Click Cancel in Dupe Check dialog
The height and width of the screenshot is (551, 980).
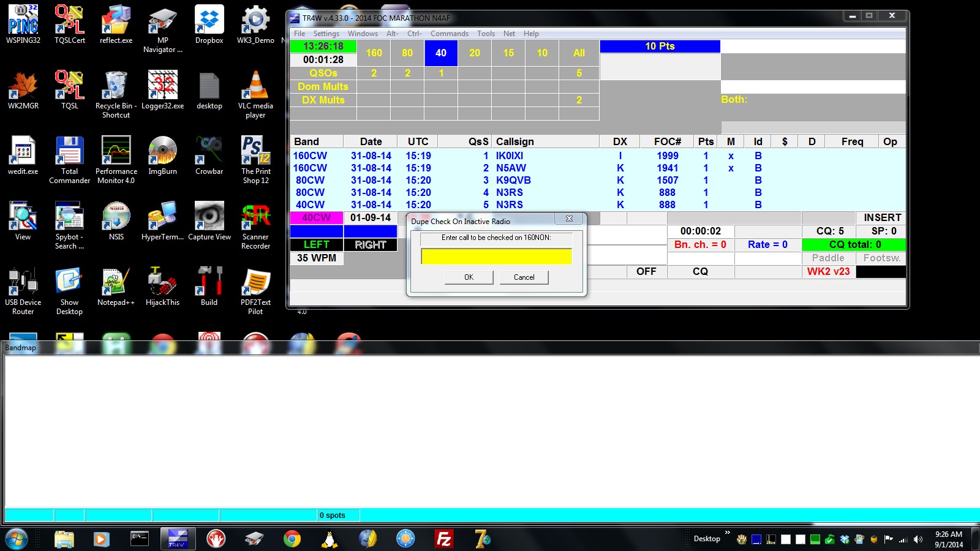[524, 277]
